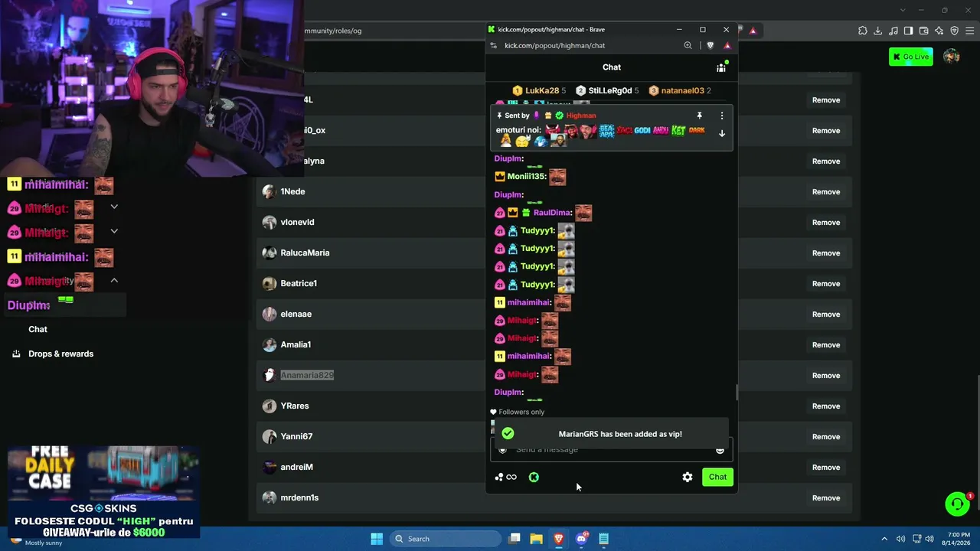Open the pinned message three-dot menu
Image resolution: width=980 pixels, height=551 pixels.
tap(721, 116)
